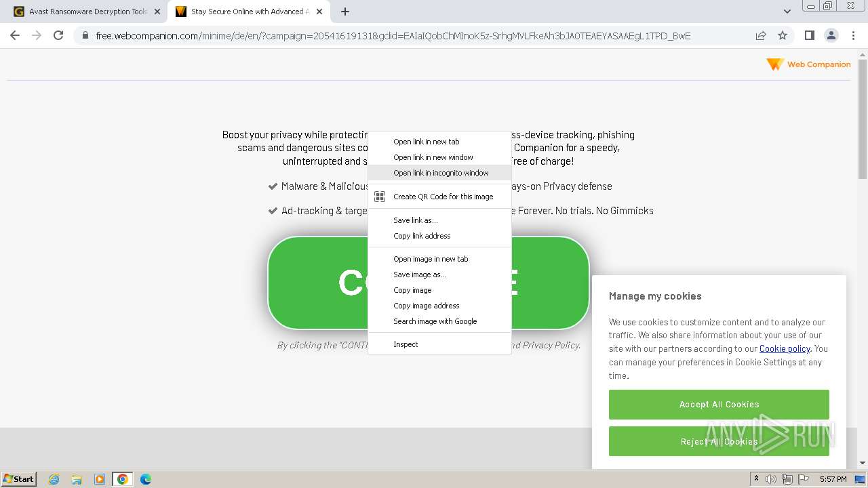This screenshot has height=488, width=868.
Task: Click the forward navigation arrow
Action: [37, 35]
